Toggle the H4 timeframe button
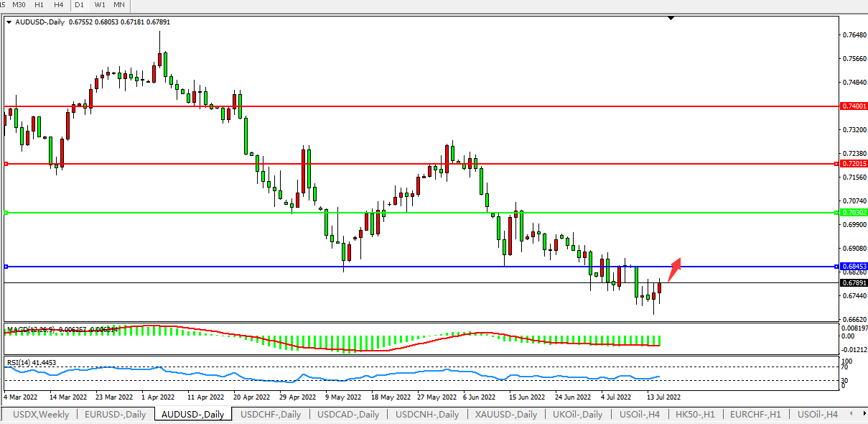This screenshot has width=868, height=424. (x=58, y=5)
